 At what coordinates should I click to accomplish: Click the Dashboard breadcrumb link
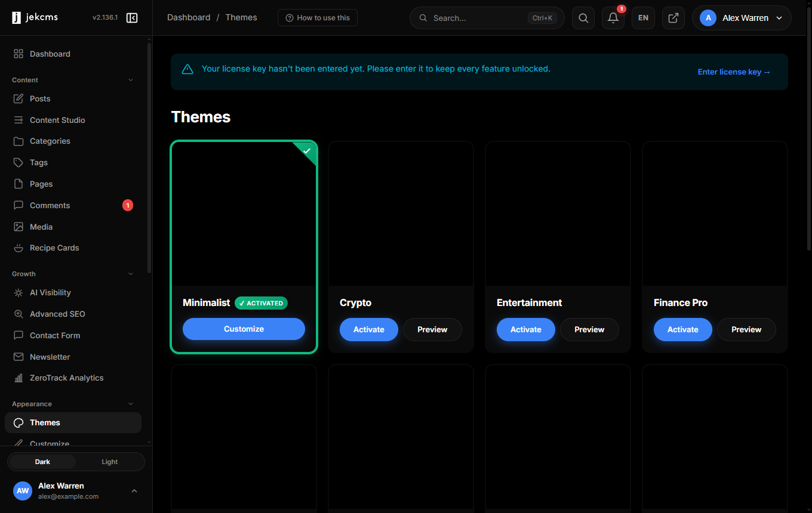point(189,17)
